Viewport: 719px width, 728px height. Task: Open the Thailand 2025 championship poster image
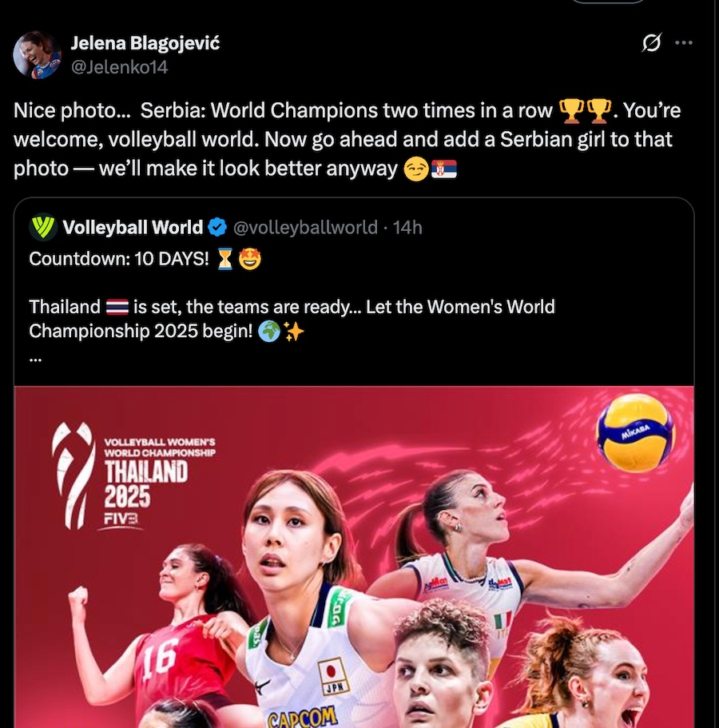point(354,557)
